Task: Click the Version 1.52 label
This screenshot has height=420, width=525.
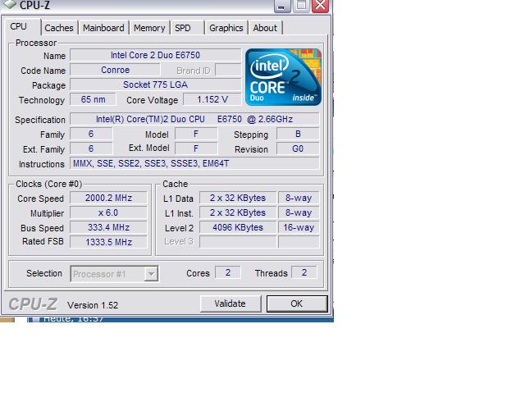Action: pos(93,305)
